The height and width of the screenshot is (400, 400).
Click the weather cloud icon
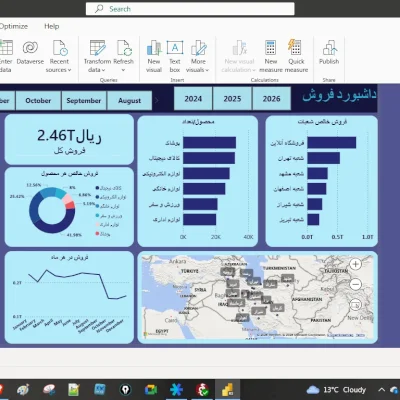[313, 389]
